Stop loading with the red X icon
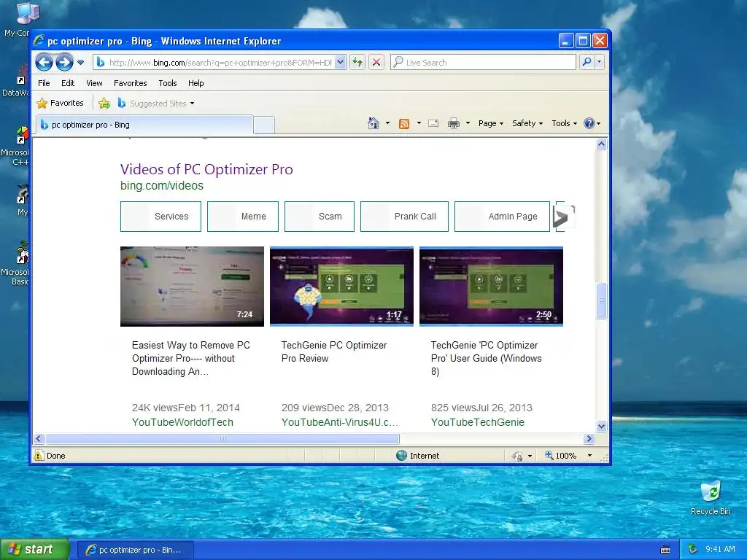Viewport: 747px width, 560px height. tap(376, 63)
